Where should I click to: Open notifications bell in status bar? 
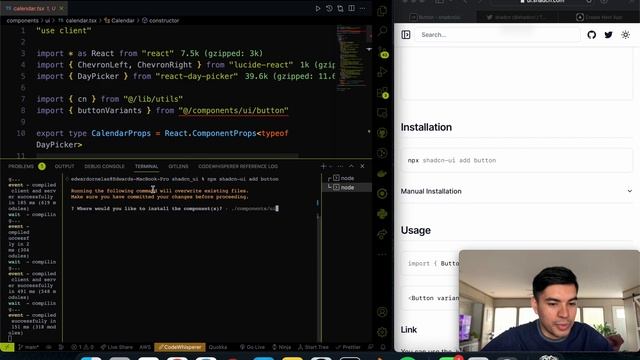(x=383, y=347)
